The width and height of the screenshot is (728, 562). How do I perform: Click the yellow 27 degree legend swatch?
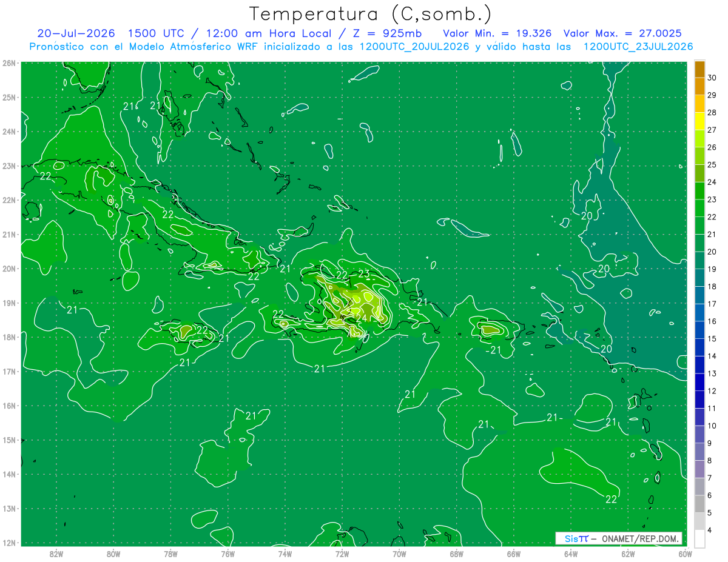tap(699, 121)
